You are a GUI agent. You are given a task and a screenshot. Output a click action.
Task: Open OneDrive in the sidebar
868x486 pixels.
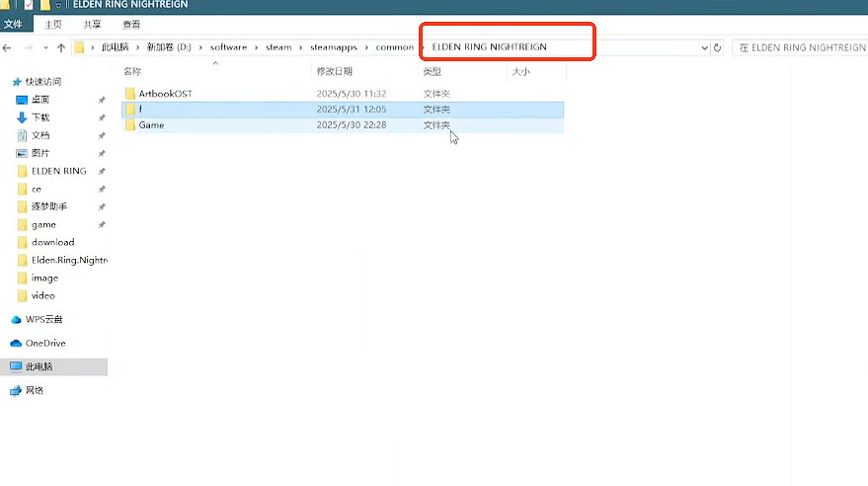pos(44,343)
